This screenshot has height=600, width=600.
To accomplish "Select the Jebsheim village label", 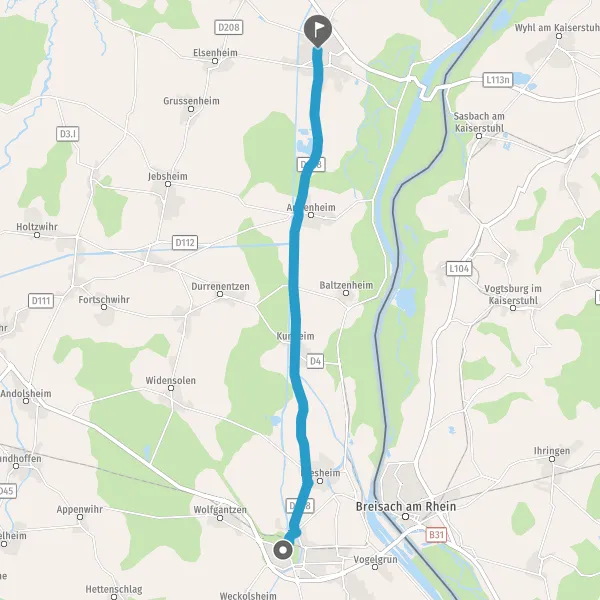I will tap(168, 176).
